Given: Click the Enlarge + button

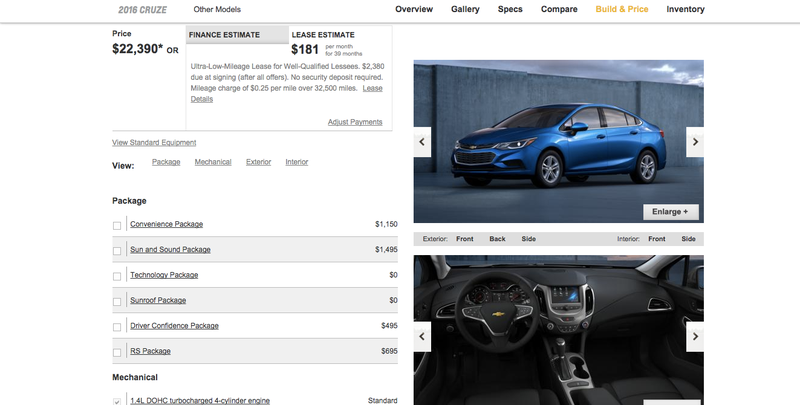Looking at the screenshot, I should [x=670, y=212].
